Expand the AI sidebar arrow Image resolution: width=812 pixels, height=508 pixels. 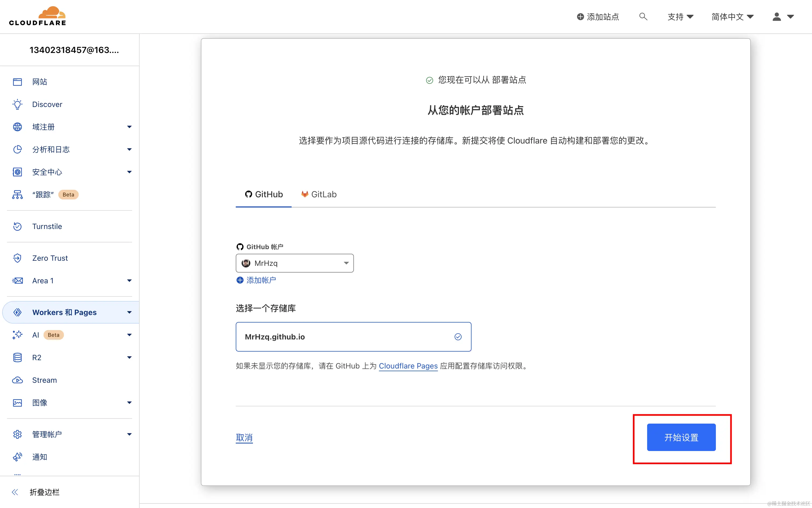click(x=129, y=335)
